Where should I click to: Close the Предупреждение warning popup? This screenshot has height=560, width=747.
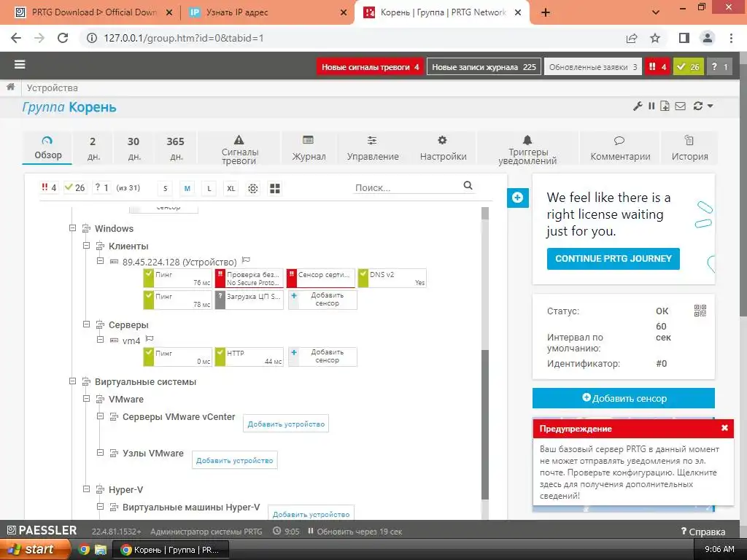(x=724, y=428)
